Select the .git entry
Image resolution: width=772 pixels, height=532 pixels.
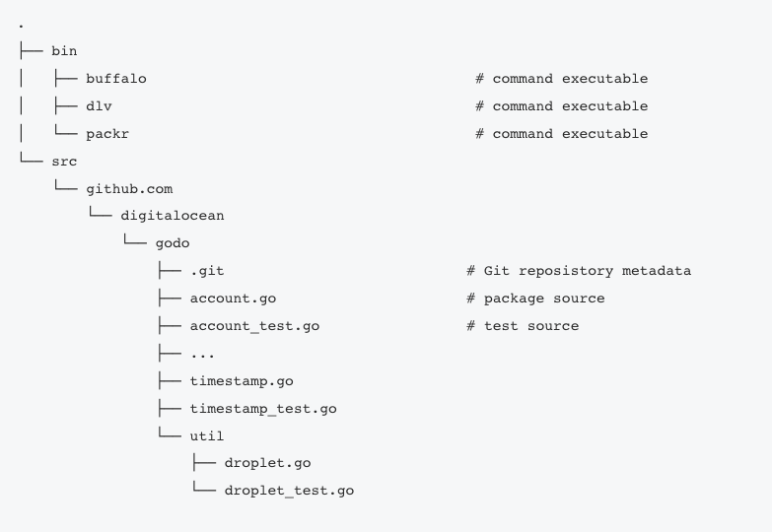[207, 271]
